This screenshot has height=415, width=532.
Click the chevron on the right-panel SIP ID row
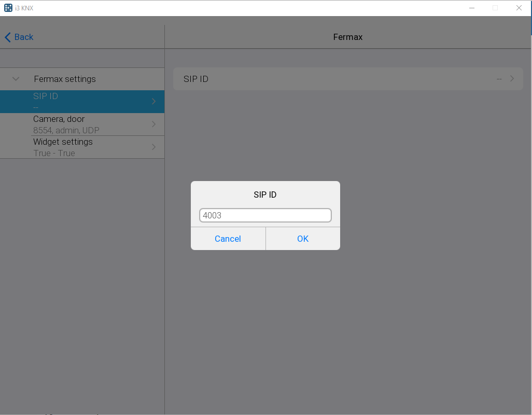pyautogui.click(x=512, y=79)
